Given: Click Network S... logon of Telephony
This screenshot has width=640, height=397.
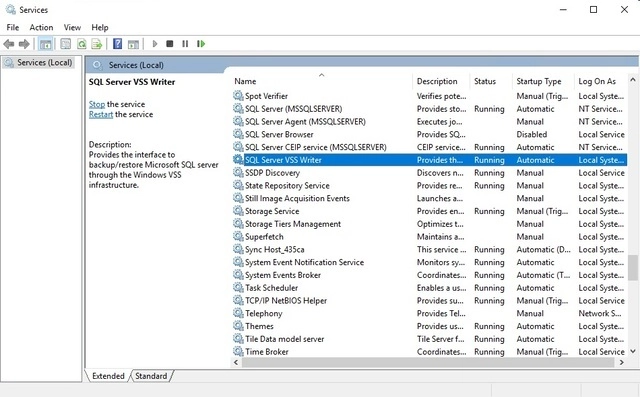Looking at the screenshot, I should tap(600, 313).
